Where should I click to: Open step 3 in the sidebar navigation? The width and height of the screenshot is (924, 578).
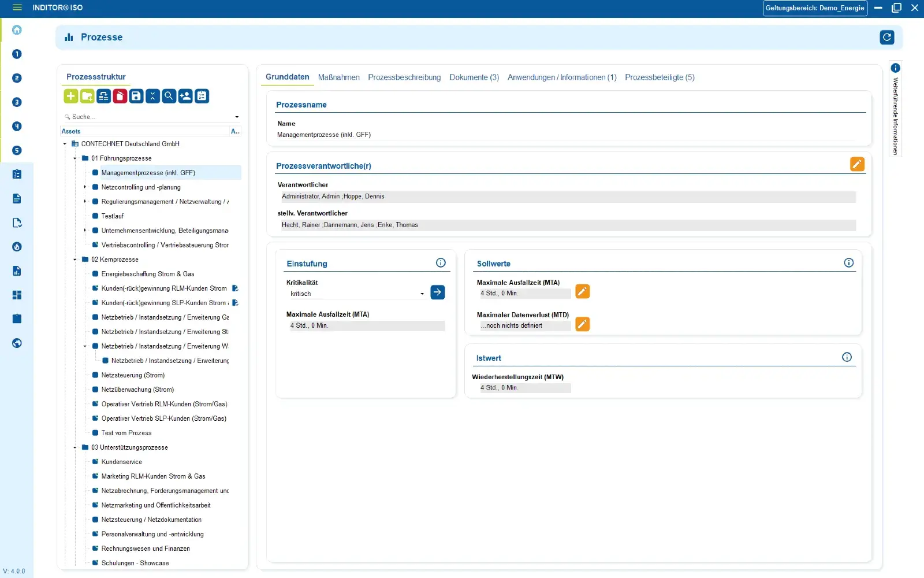17,102
